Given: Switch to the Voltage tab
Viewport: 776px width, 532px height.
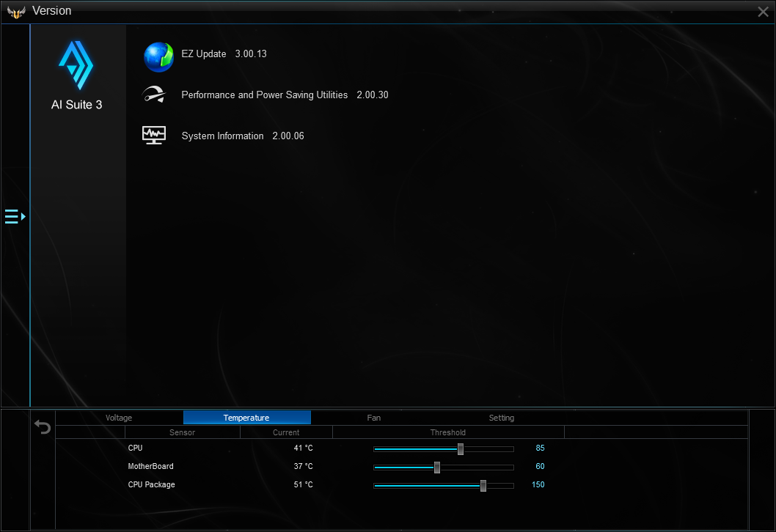Looking at the screenshot, I should 119,418.
